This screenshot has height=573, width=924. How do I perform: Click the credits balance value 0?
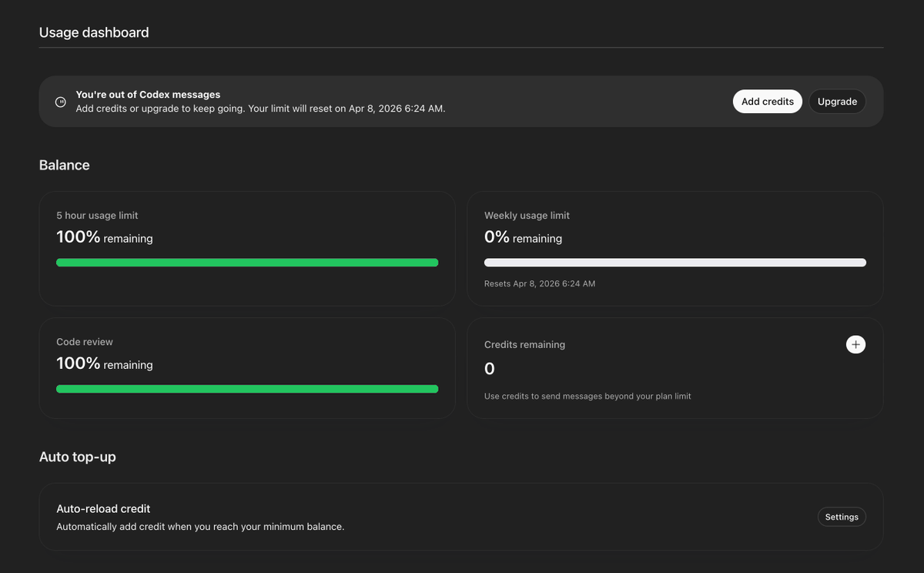click(x=490, y=369)
